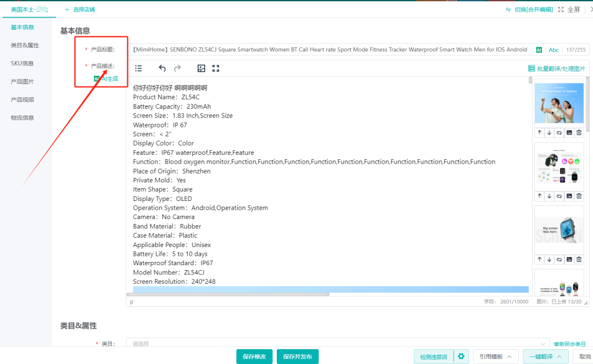Screen dimensions: 593x364
Task: Click the redo arrow in editor toolbar
Action: coord(177,68)
